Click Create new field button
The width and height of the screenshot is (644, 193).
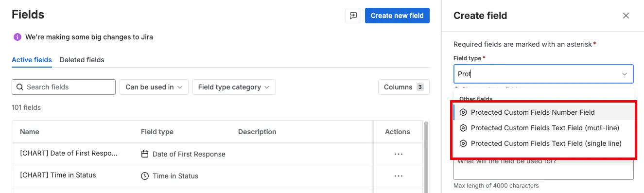[x=397, y=16]
